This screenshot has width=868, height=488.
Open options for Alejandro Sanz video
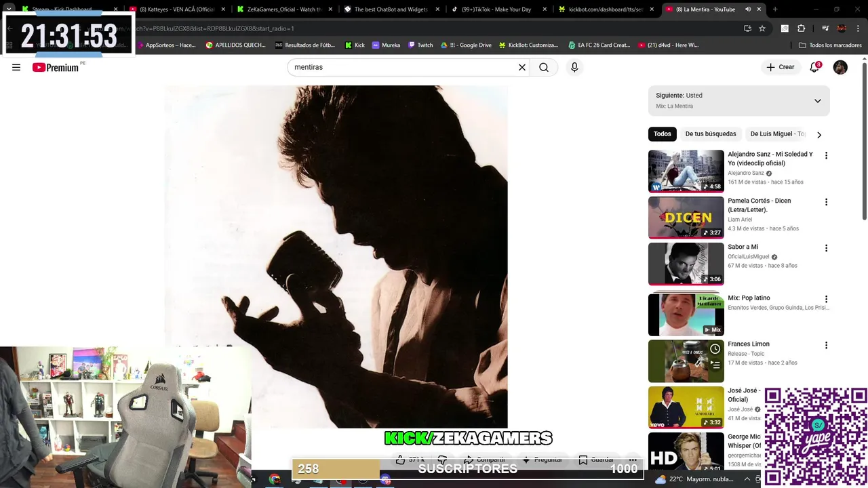pos(826,155)
